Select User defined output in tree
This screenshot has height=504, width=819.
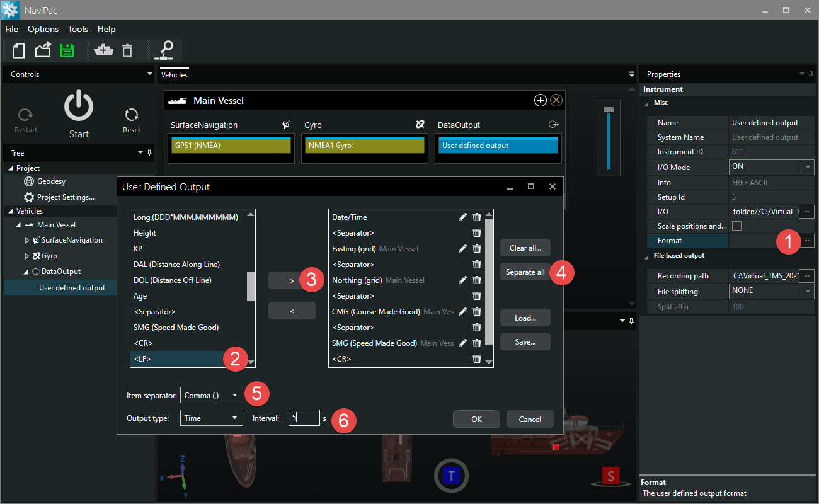click(x=72, y=288)
